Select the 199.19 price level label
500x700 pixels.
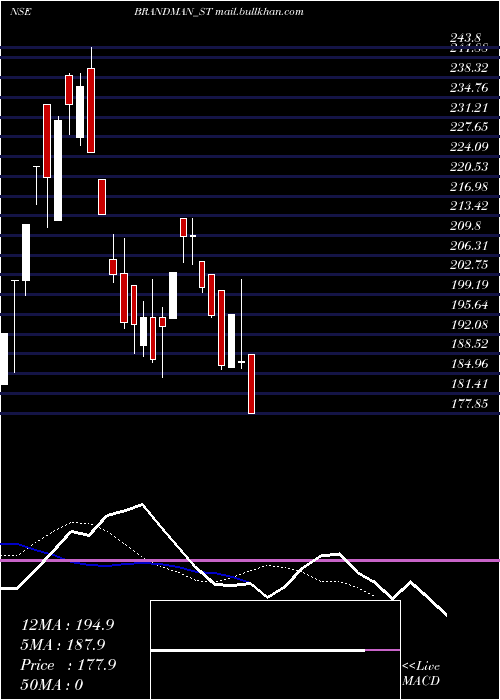pyautogui.click(x=469, y=285)
